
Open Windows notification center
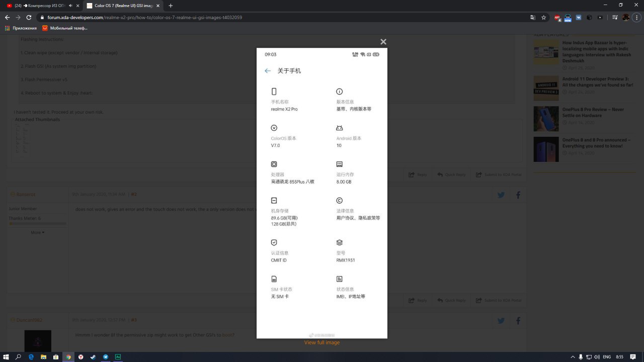pyautogui.click(x=633, y=356)
